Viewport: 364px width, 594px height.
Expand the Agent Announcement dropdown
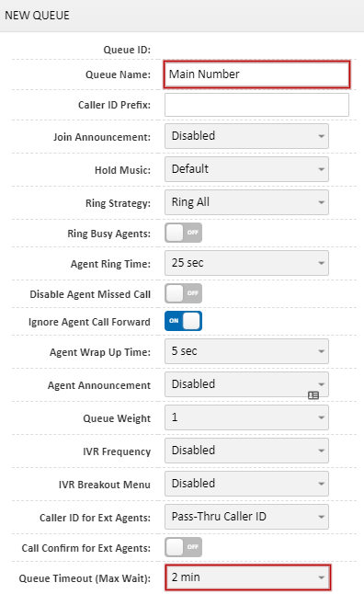coord(246,384)
